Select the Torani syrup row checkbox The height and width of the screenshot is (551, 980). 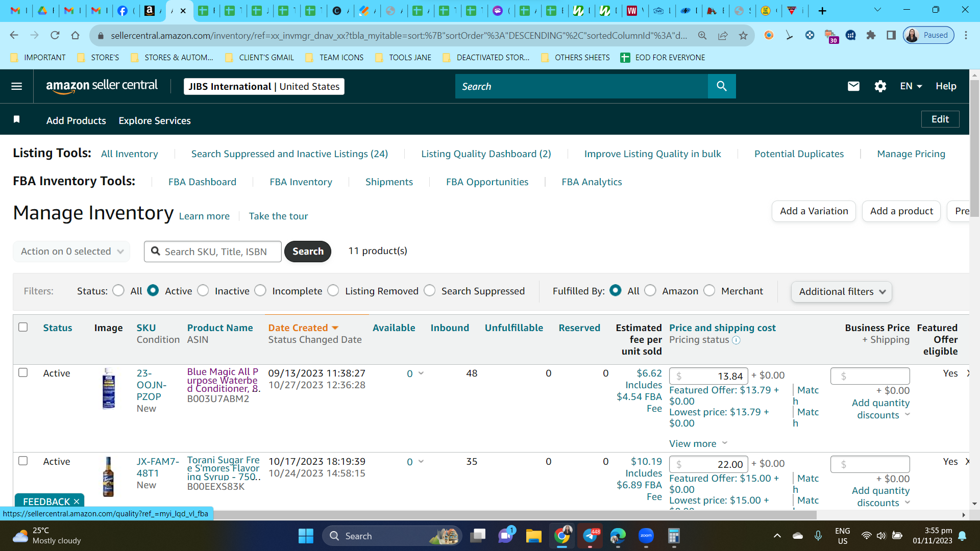[23, 461]
